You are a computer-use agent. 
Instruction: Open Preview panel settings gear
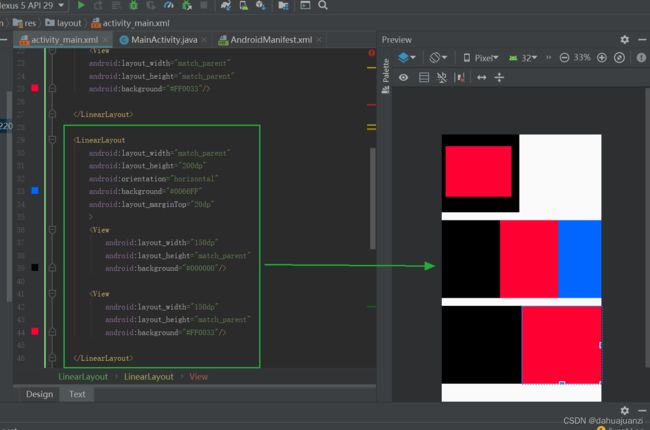click(624, 39)
